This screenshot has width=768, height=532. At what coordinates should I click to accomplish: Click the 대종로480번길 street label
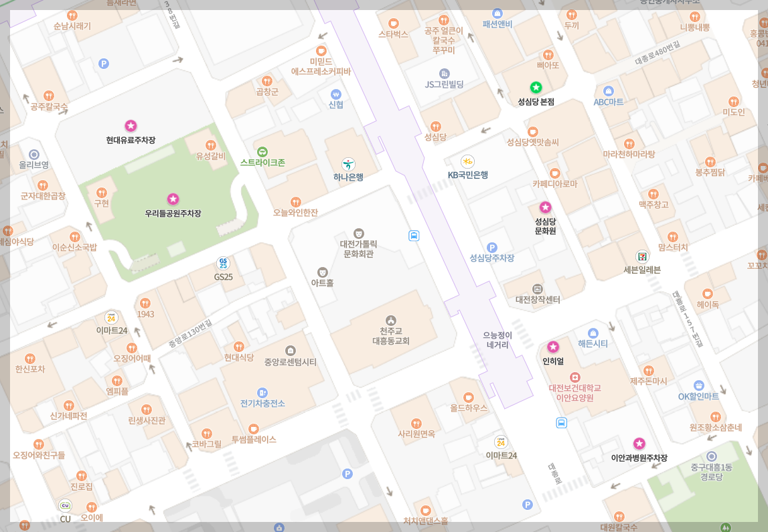pyautogui.click(x=658, y=54)
